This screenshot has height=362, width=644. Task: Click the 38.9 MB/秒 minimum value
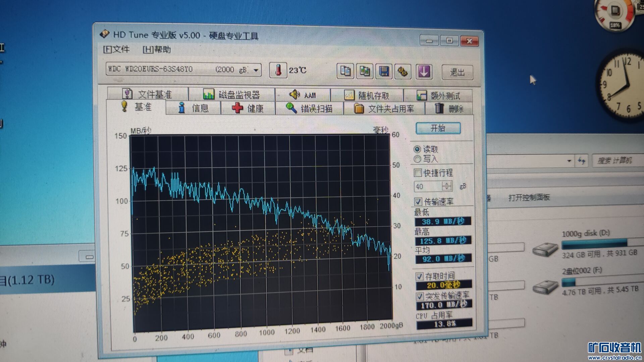pyautogui.click(x=443, y=221)
